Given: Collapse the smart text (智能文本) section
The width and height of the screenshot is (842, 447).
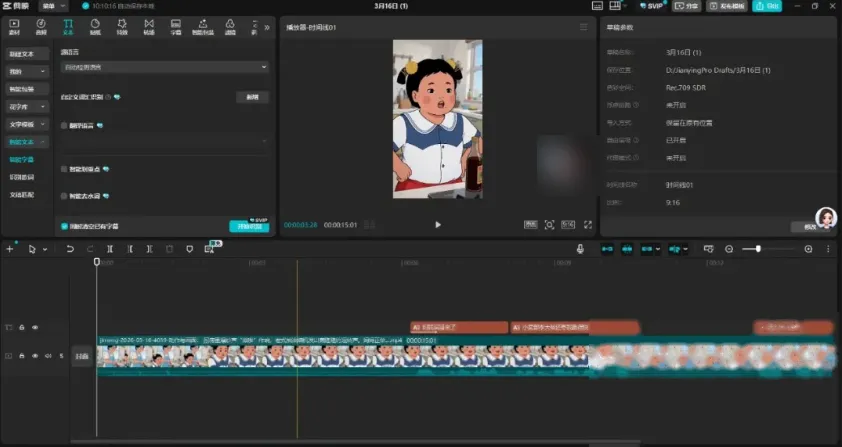Looking at the screenshot, I should pyautogui.click(x=27, y=142).
